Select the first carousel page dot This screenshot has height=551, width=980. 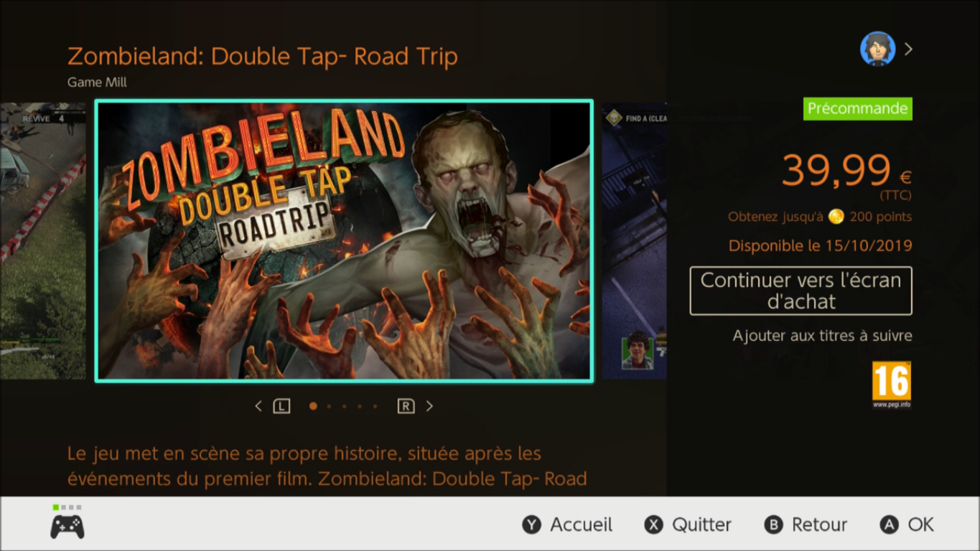pos(313,406)
